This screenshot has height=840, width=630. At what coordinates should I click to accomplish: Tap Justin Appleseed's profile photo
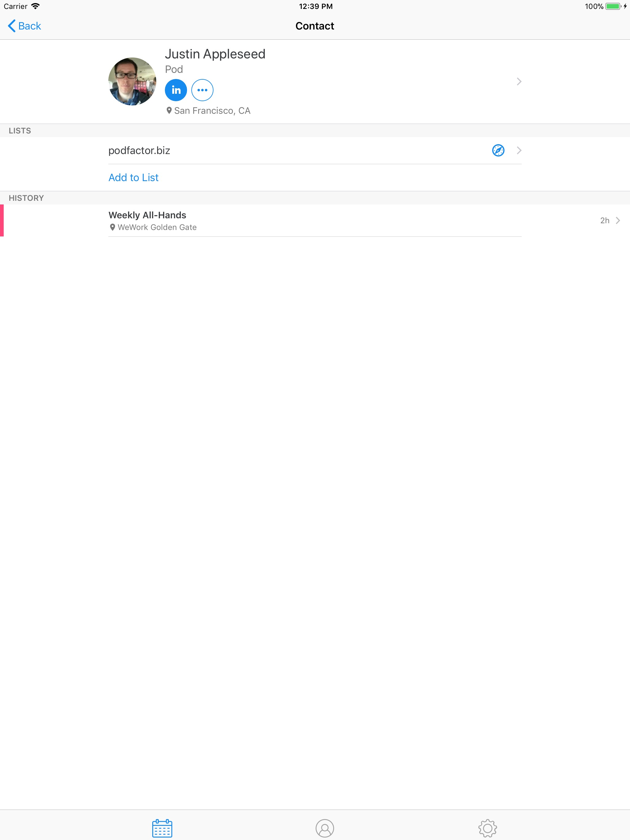click(x=132, y=82)
